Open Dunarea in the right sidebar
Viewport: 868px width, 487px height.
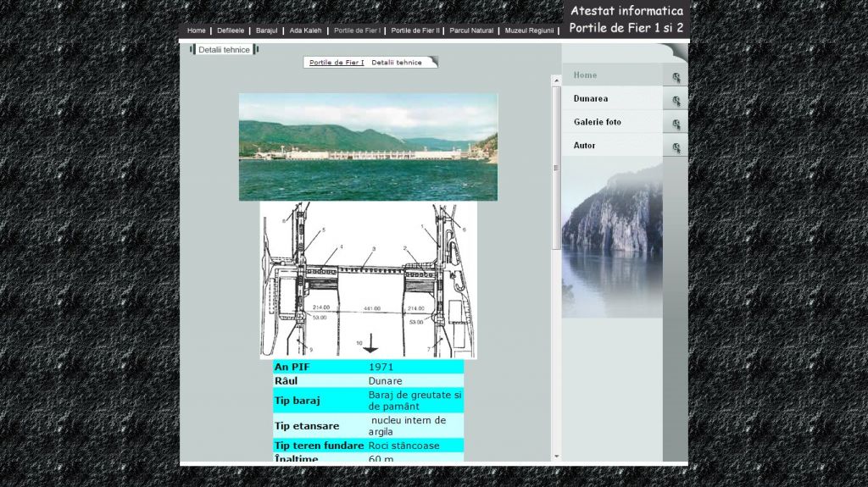click(x=591, y=98)
